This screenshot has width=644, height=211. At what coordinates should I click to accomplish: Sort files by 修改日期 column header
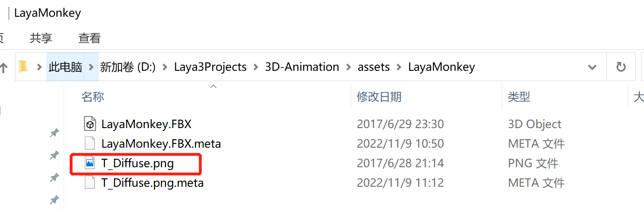point(379,97)
